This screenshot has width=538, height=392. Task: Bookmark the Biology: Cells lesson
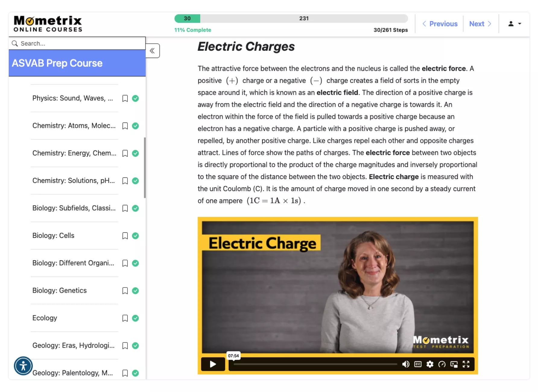(x=125, y=236)
